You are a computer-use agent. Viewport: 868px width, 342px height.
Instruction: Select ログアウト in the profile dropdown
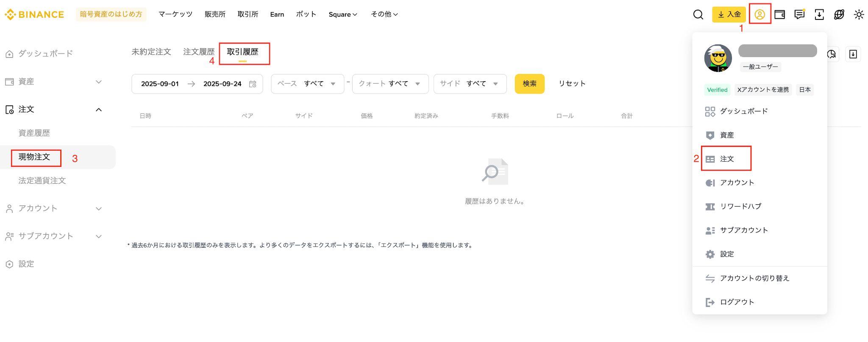(x=737, y=302)
